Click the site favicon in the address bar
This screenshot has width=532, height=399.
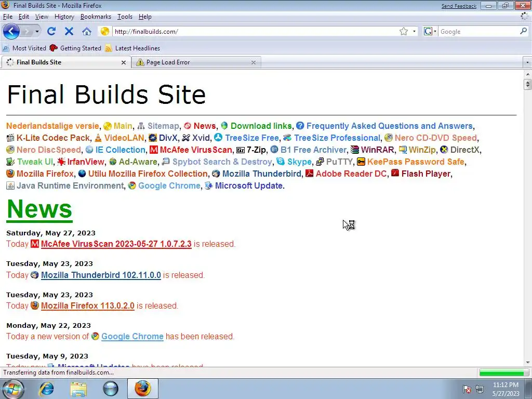(105, 32)
